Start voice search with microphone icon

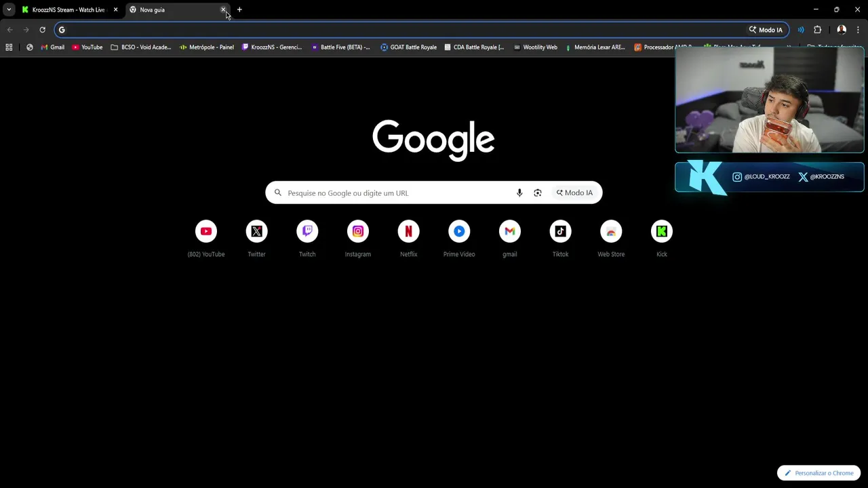(519, 193)
